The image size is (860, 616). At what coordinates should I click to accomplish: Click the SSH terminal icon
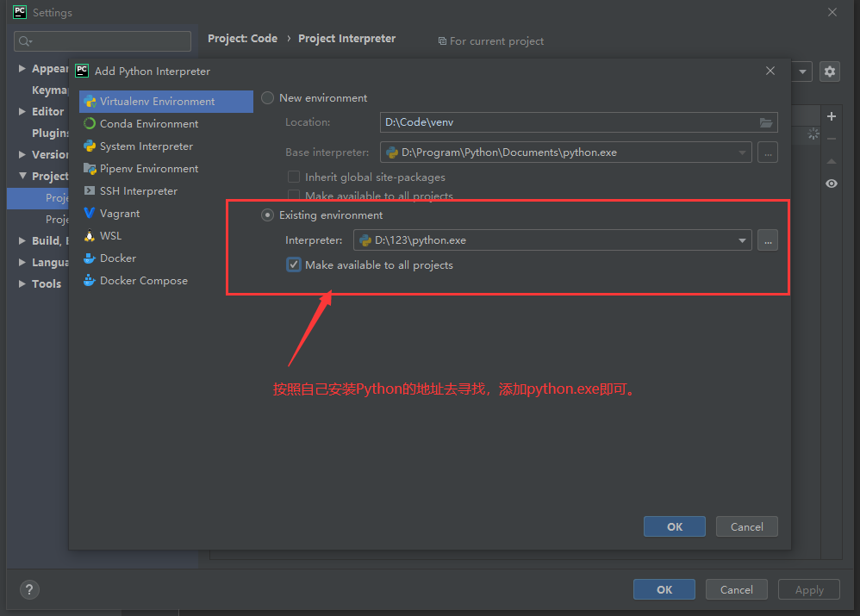(90, 191)
